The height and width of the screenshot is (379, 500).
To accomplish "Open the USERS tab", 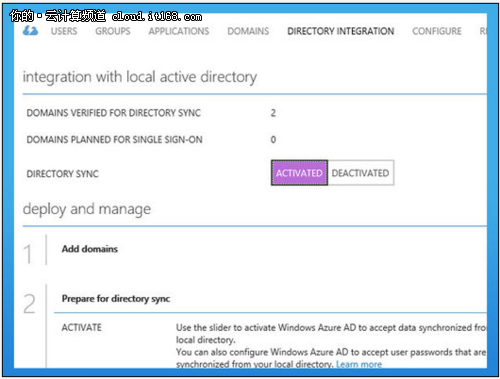I will coord(64,31).
